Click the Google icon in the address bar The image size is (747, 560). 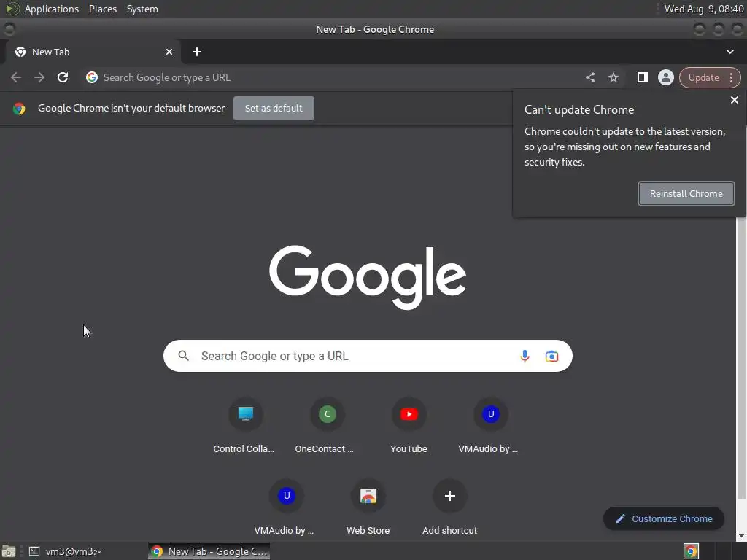pyautogui.click(x=92, y=77)
